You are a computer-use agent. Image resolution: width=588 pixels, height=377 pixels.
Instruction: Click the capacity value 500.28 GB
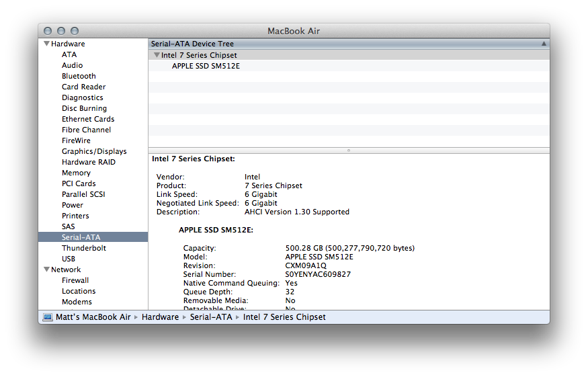[x=350, y=248]
